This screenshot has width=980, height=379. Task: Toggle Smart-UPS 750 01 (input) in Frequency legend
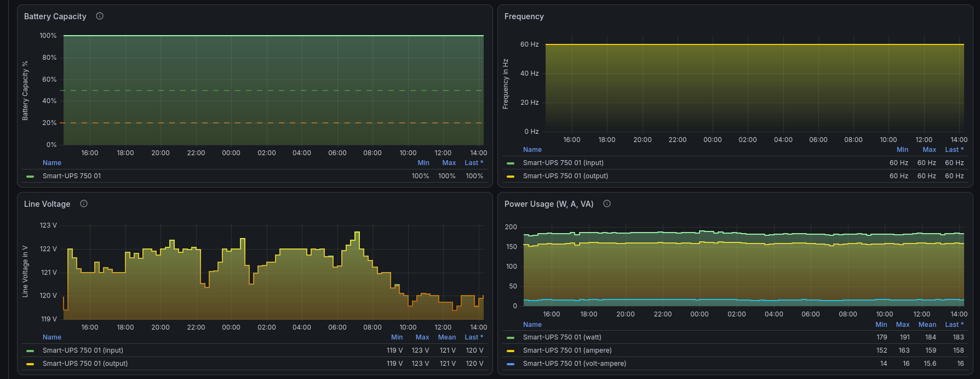pos(563,163)
